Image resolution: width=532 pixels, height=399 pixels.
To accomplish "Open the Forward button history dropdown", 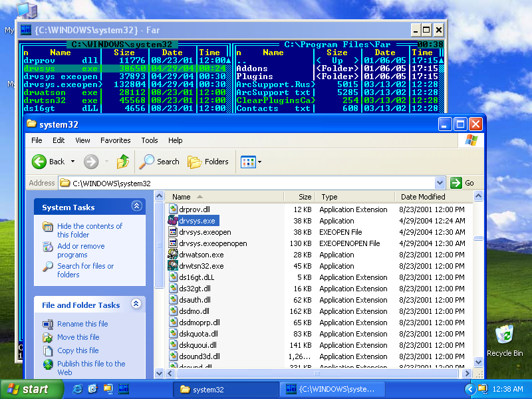I will pyautogui.click(x=106, y=162).
